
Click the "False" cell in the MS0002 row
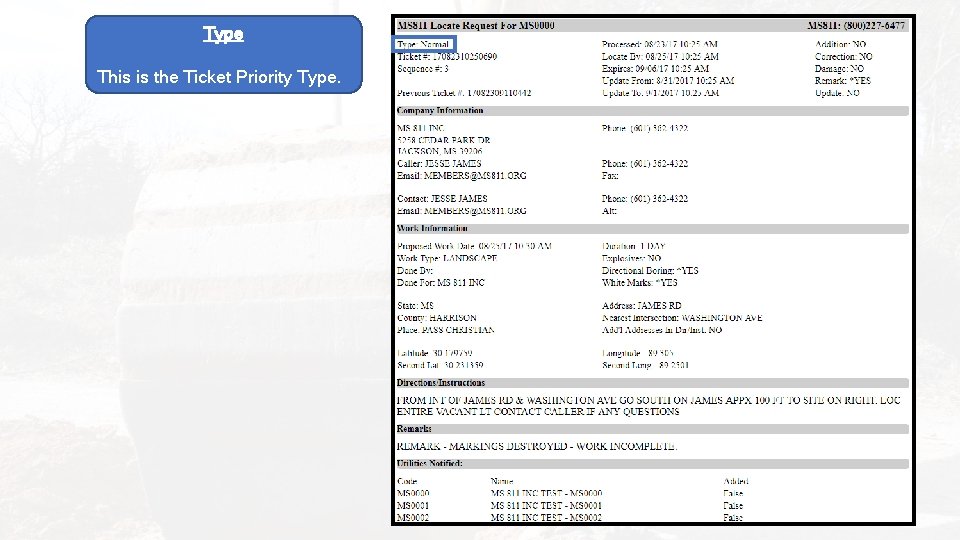(733, 518)
